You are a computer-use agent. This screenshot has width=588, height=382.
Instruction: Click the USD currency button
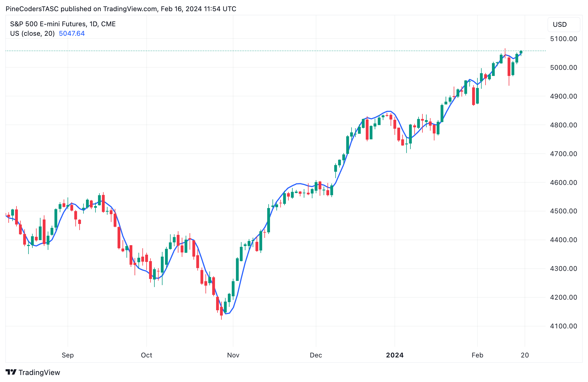pos(564,25)
